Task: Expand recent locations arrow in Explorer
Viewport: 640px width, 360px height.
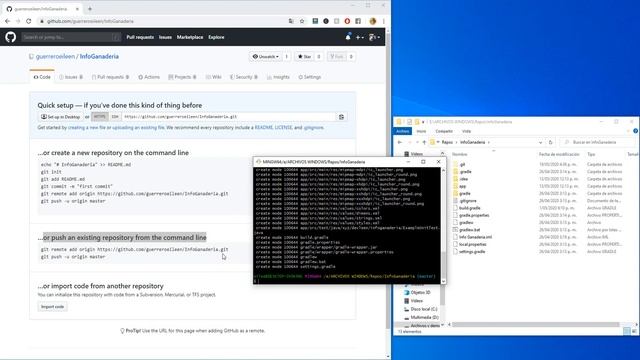Action: point(417,142)
